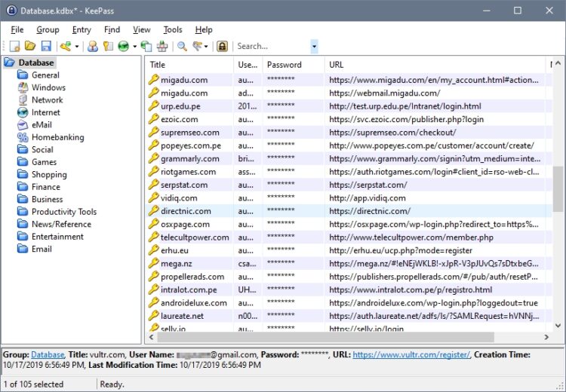This screenshot has height=392, width=566.
Task: Select the intralot.com.pe entry
Action: click(349, 290)
